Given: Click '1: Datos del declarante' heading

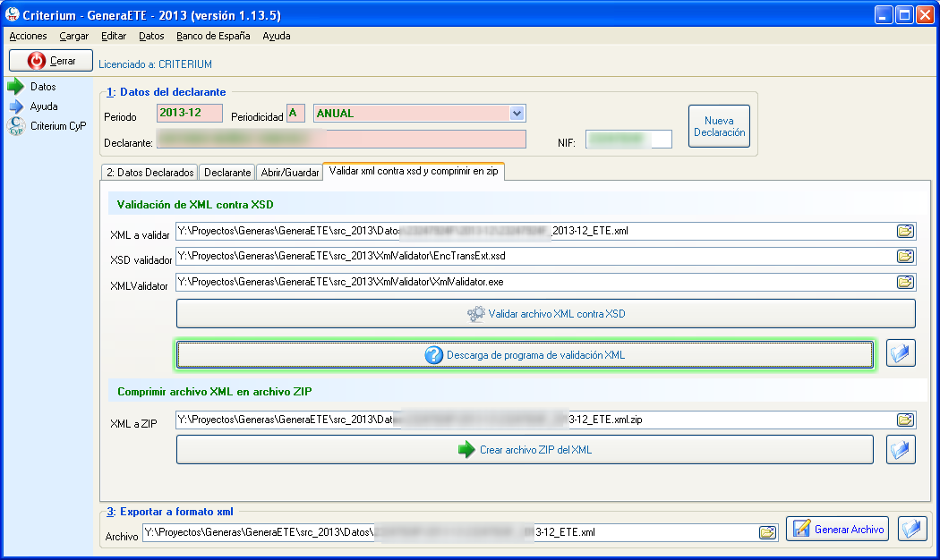Looking at the screenshot, I should (x=166, y=92).
